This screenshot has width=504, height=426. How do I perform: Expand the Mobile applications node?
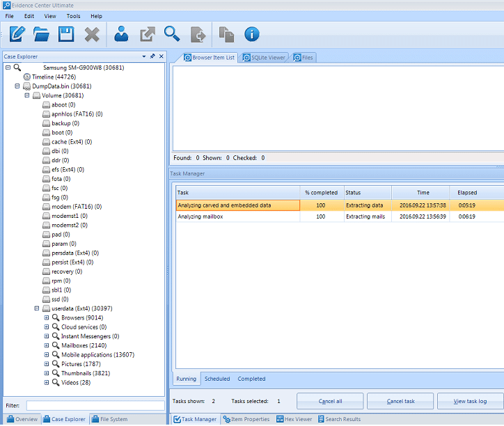click(x=47, y=354)
